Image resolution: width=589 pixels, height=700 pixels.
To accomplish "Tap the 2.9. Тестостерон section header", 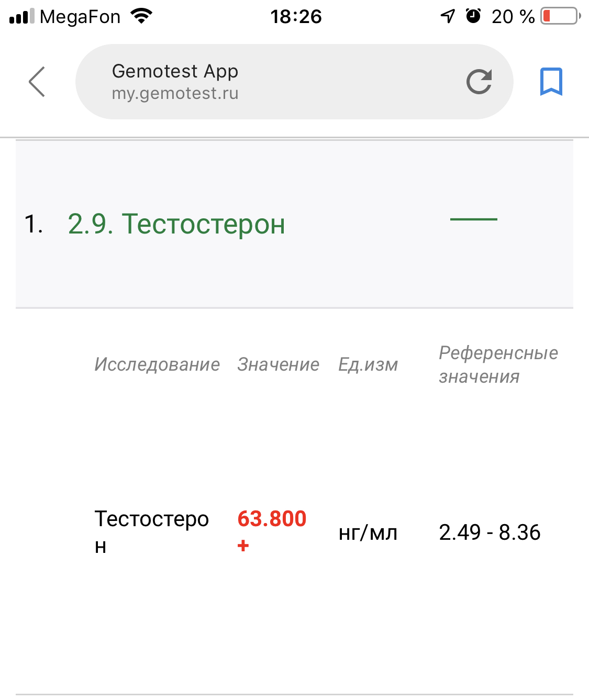I will click(176, 224).
